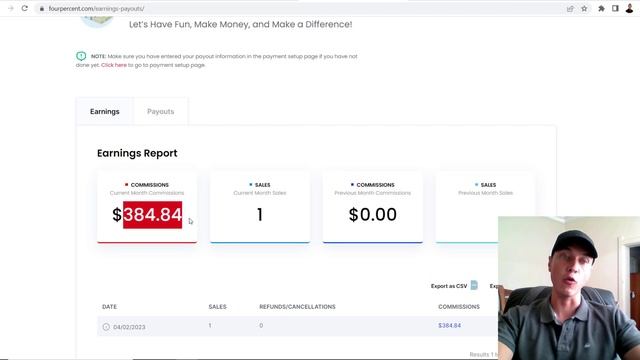Open the extensions puzzle icon
This screenshot has height=360, width=640.
[x=601, y=9]
